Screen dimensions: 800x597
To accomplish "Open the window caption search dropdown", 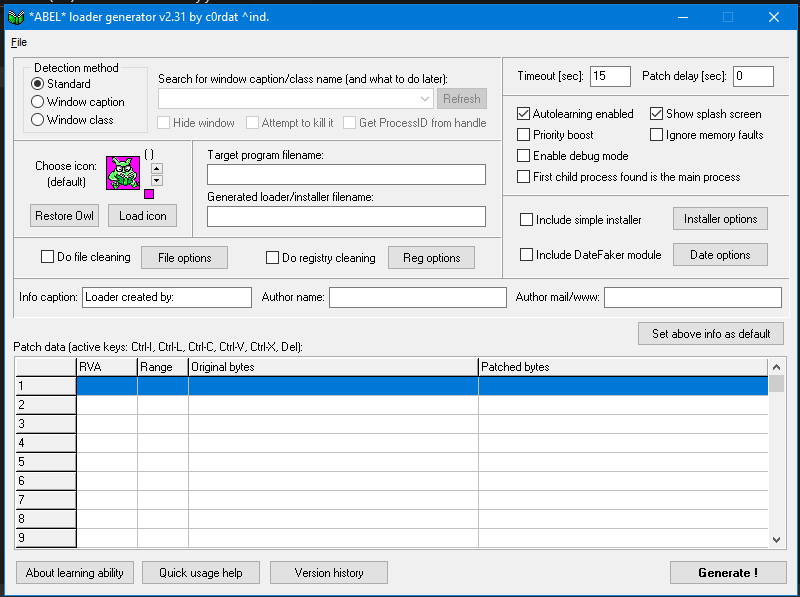I will click(425, 99).
